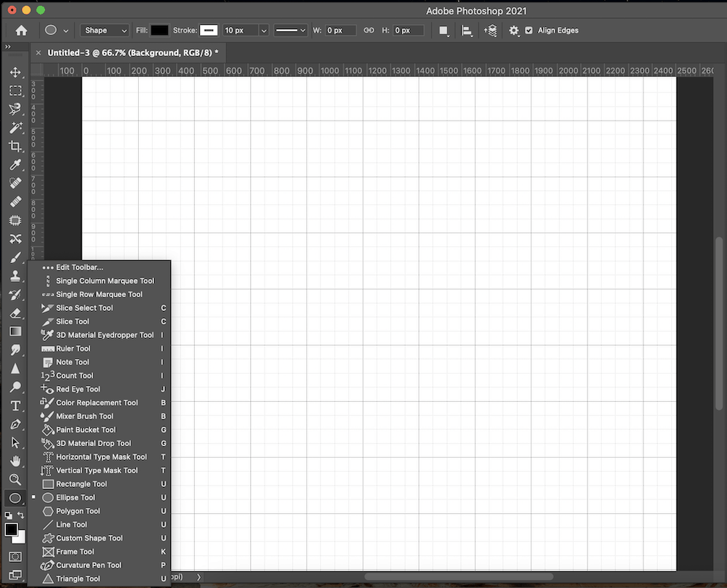This screenshot has width=727, height=588.
Task: Click the Home button
Action: coord(21,31)
